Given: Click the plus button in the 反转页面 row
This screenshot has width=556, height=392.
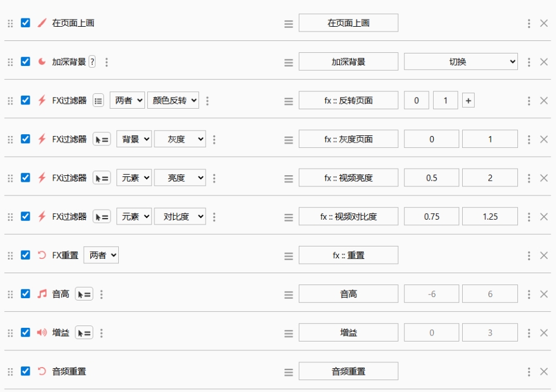Looking at the screenshot, I should 469,101.
